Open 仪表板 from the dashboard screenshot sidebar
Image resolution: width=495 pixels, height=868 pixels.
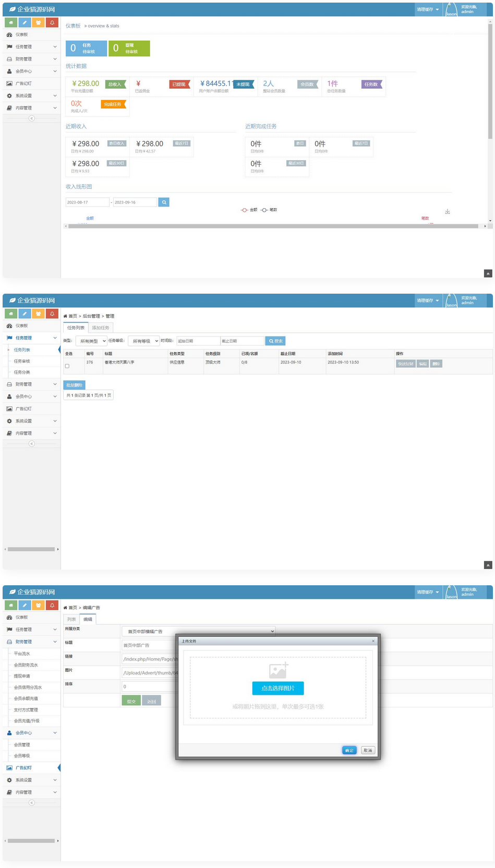tap(31, 34)
